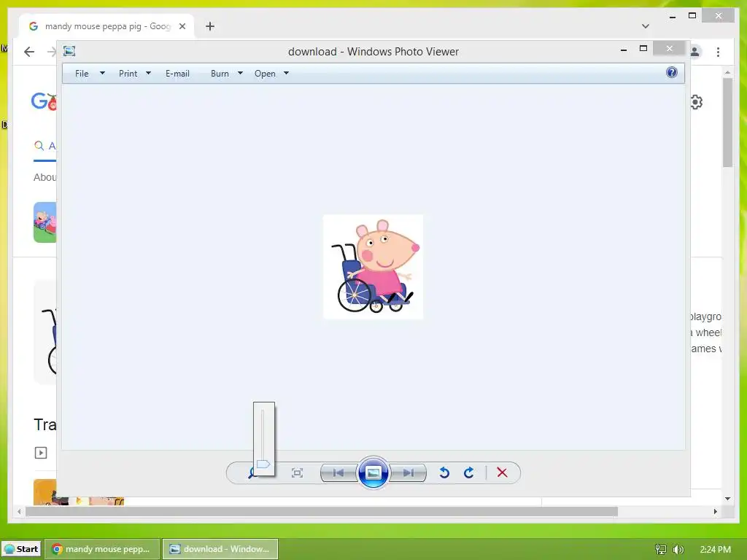Click the horizontal scrollbar right arrow
Viewport: 747px width, 560px height.
click(x=715, y=511)
